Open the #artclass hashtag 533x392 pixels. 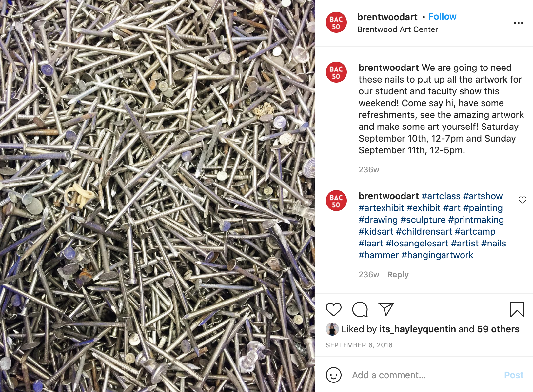[441, 196]
